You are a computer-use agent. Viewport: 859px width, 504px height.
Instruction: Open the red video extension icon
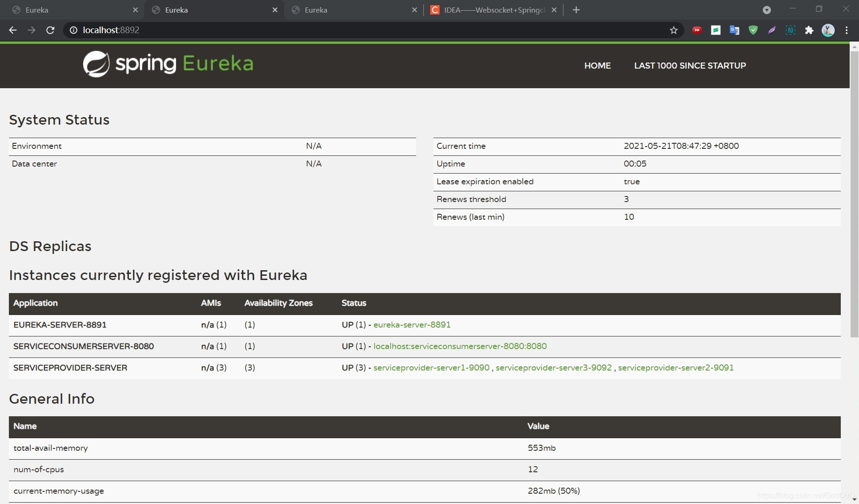697,30
